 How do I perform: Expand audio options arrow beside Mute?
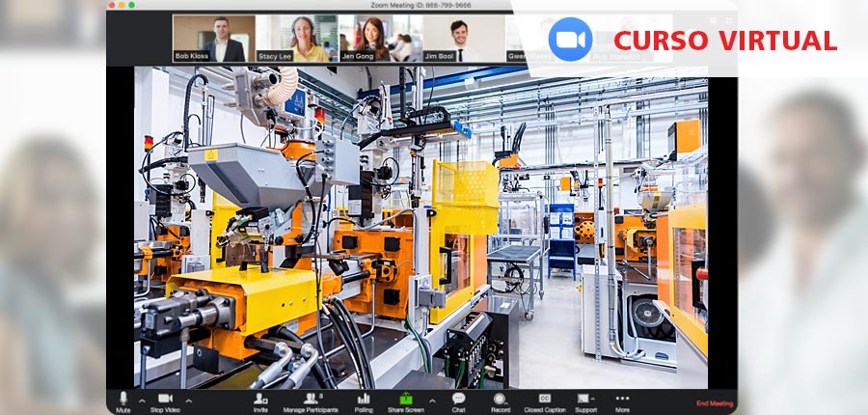click(142, 400)
